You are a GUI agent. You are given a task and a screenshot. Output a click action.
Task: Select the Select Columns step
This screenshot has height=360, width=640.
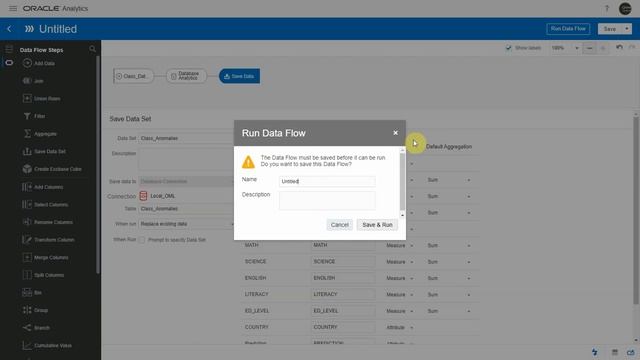click(46, 204)
